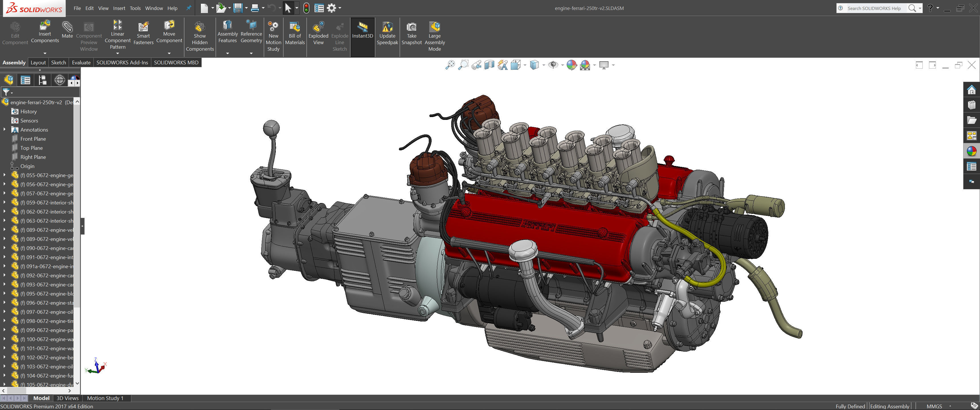Click Exploded View icon
980x410 pixels.
(x=318, y=27)
